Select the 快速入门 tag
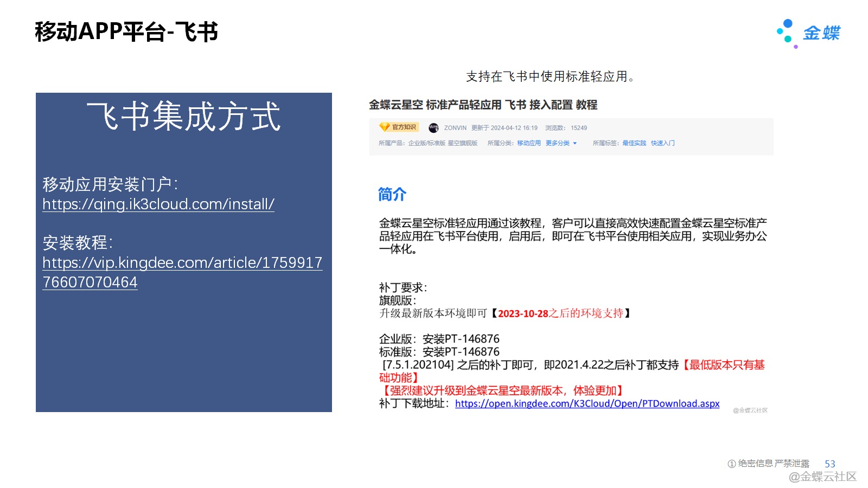Image resolution: width=868 pixels, height=488 pixels. (662, 143)
